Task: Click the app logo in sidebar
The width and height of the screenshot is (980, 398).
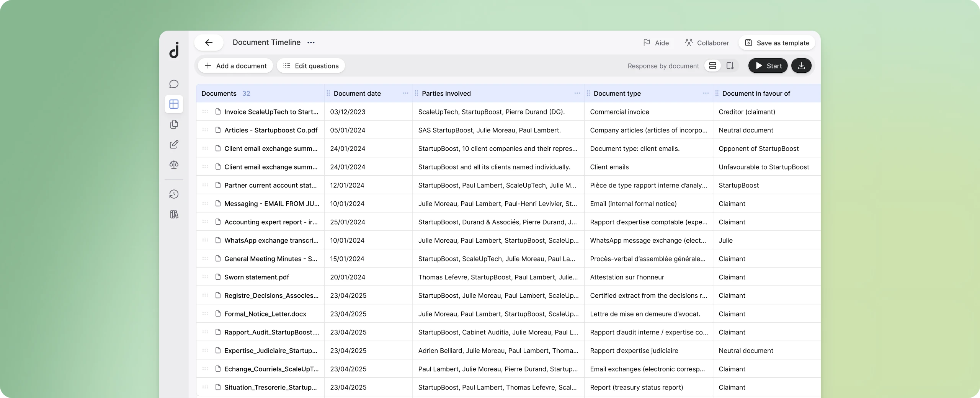Action: (x=174, y=50)
